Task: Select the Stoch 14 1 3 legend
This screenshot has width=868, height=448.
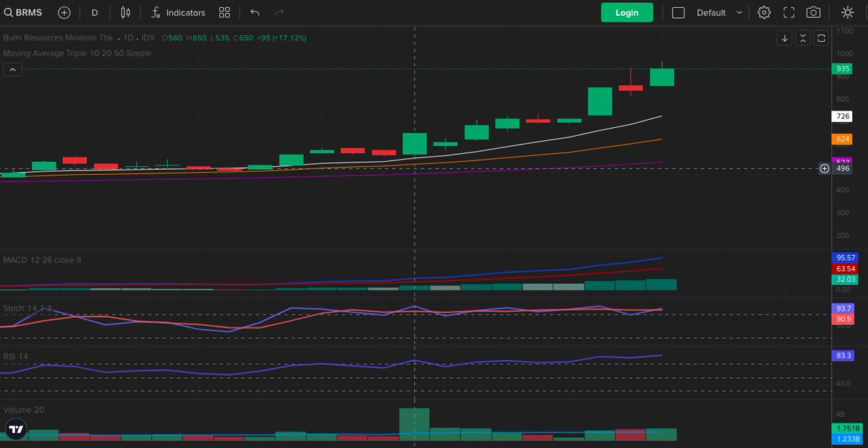Action: [x=26, y=307]
